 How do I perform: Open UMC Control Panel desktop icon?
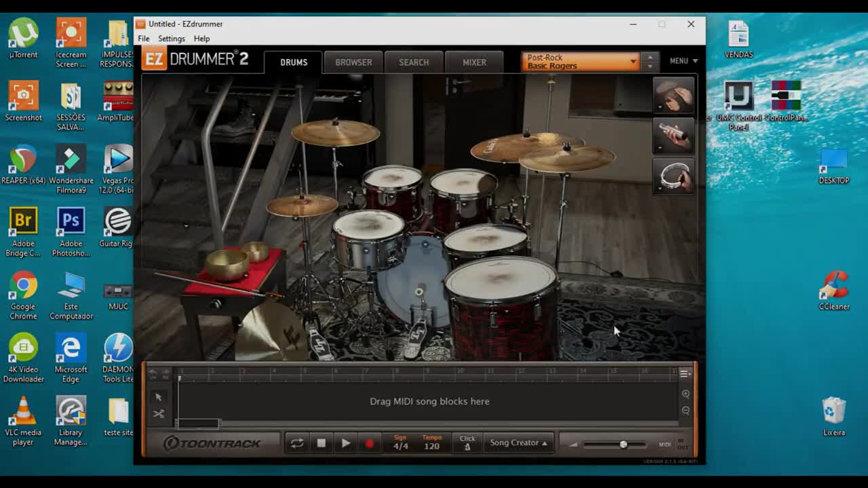click(739, 106)
